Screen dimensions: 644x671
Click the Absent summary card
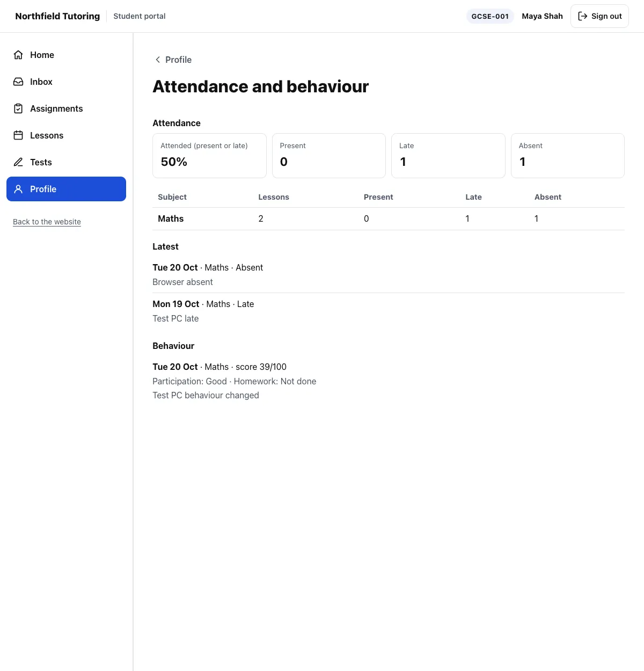tap(568, 156)
